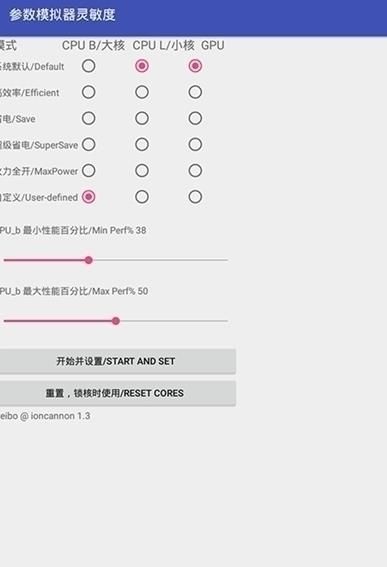Select Save mode for CPU L small cores
This screenshot has width=387, height=567.
coord(142,118)
